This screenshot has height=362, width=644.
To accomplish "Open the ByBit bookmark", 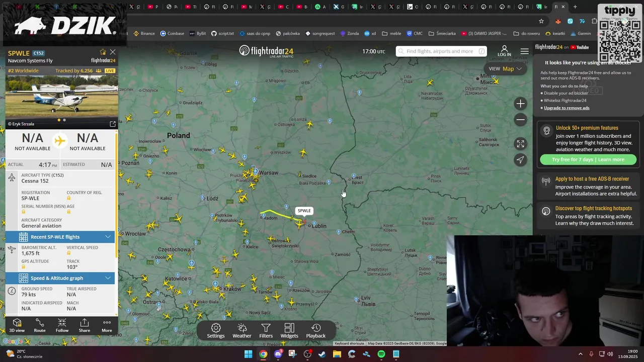I will tap(198, 34).
